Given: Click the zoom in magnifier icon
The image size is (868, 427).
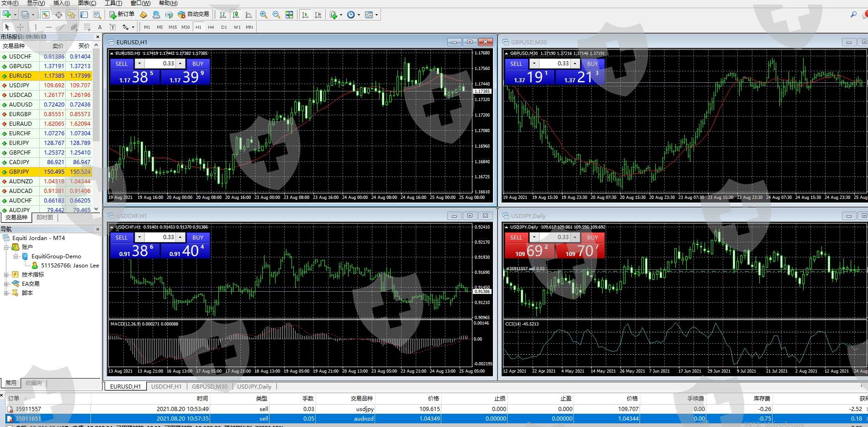Looking at the screenshot, I should pyautogui.click(x=264, y=15).
